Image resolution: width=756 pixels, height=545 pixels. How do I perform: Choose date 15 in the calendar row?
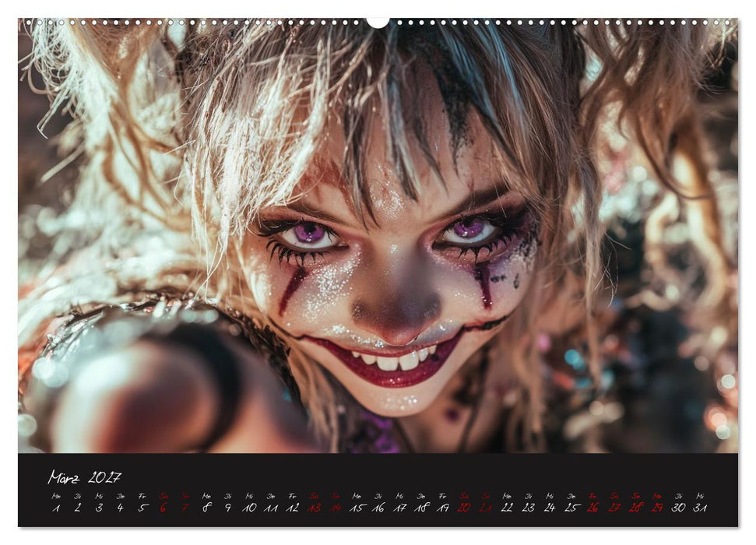click(357, 508)
